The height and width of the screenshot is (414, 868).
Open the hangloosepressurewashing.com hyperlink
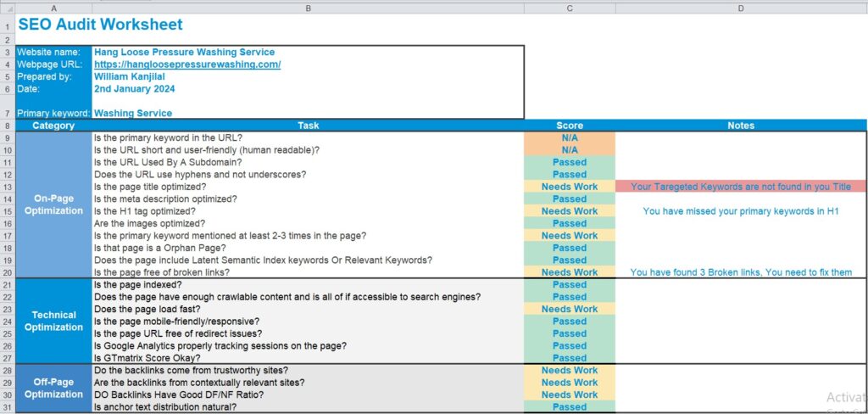187,64
